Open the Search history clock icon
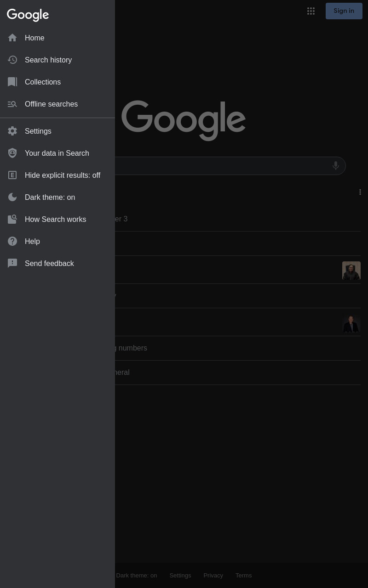This screenshot has width=368, height=588. tap(12, 60)
